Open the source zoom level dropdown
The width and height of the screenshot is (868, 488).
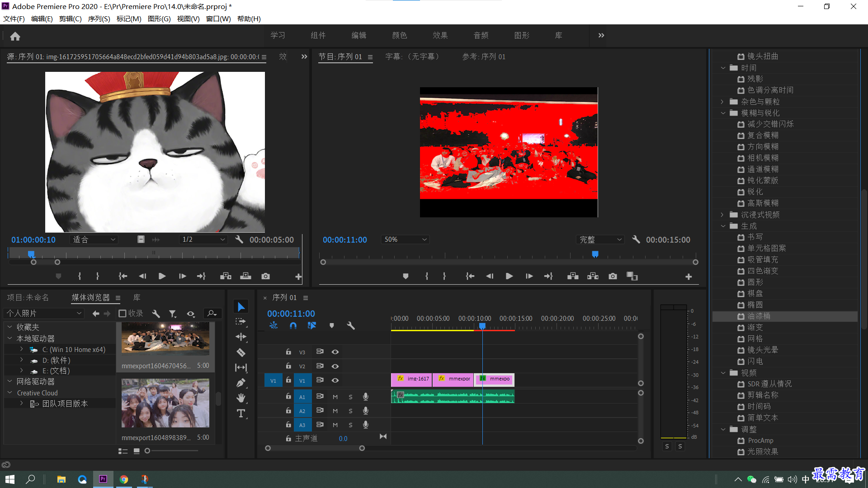(94, 239)
